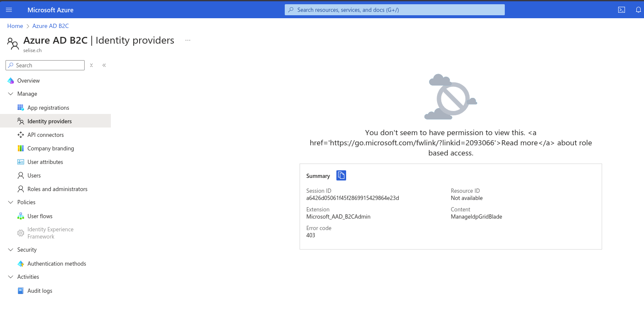Open the Azure portal hamburger menu

(9, 9)
